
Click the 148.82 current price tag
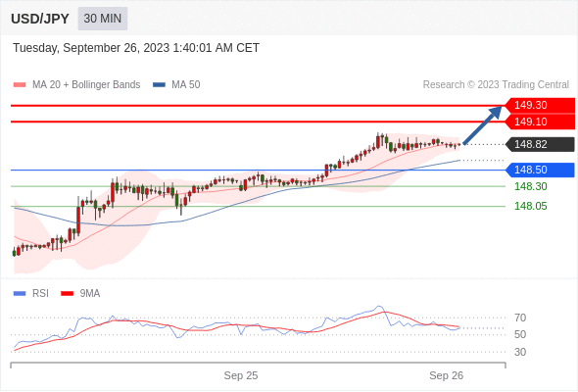pyautogui.click(x=540, y=144)
